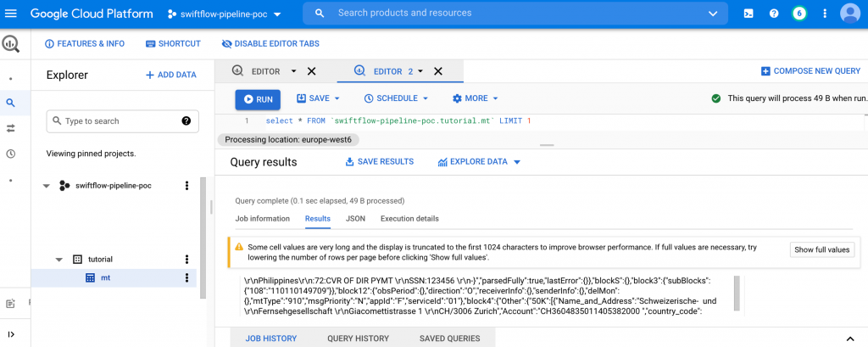Open the Save dropdown menu
Image resolution: width=868 pixels, height=347 pixels.
[318, 98]
